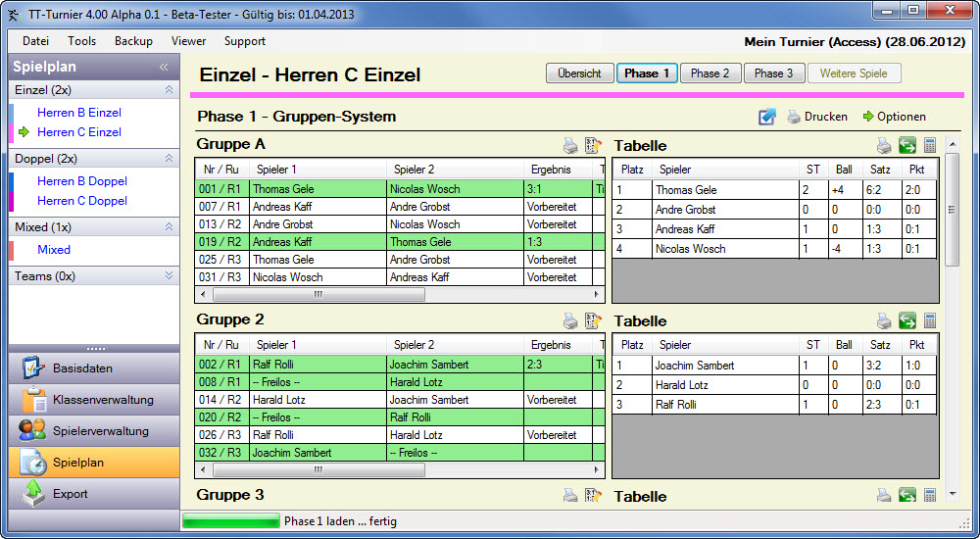The width and height of the screenshot is (980, 539).
Task: Open Spielerverwaltung from the sidebar
Action: tap(100, 431)
